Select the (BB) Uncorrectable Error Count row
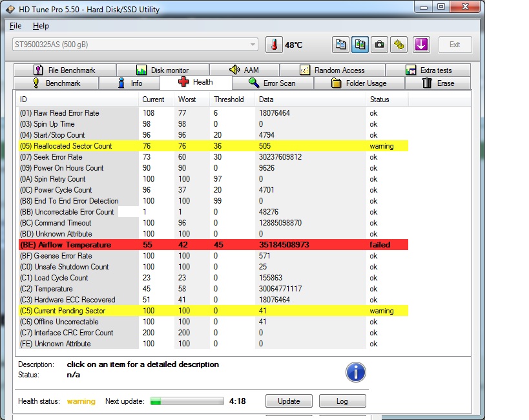 click(x=213, y=212)
